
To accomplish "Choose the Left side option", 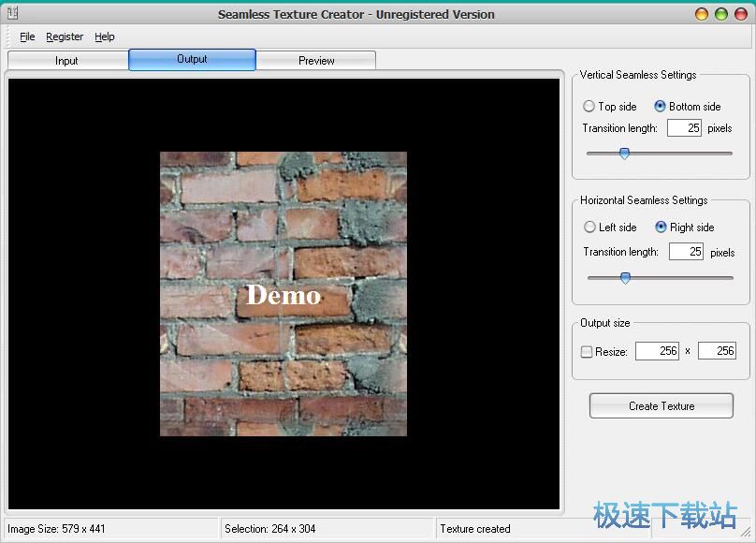I will (x=589, y=227).
